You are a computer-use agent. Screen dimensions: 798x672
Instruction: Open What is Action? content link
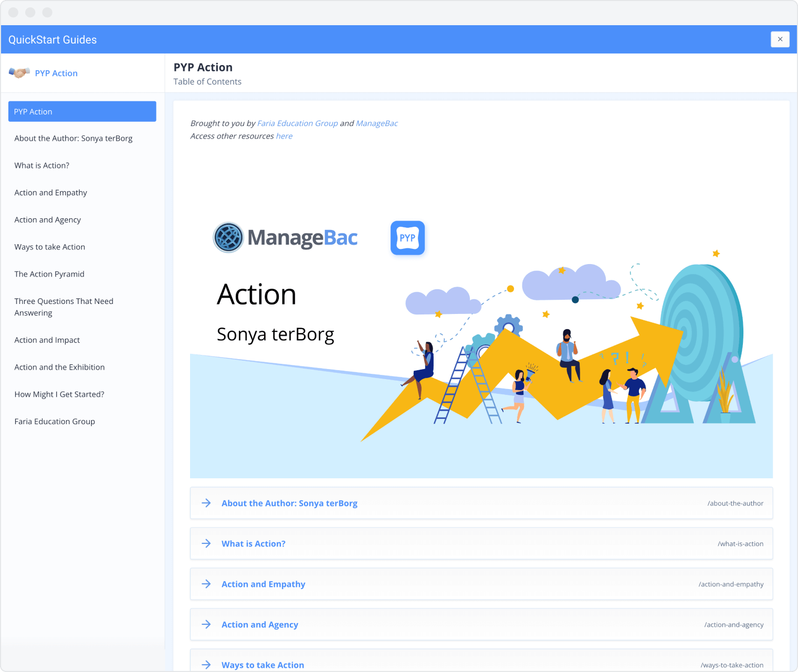(254, 544)
